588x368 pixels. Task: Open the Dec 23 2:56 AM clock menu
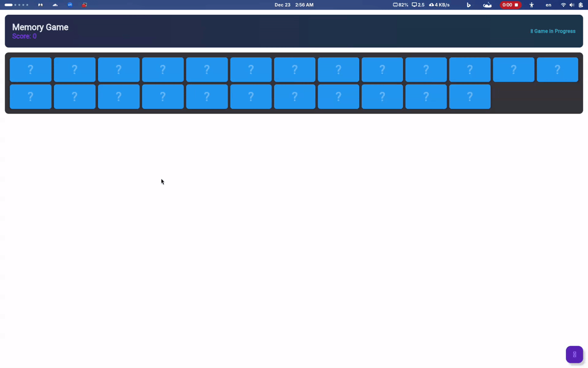[294, 5]
